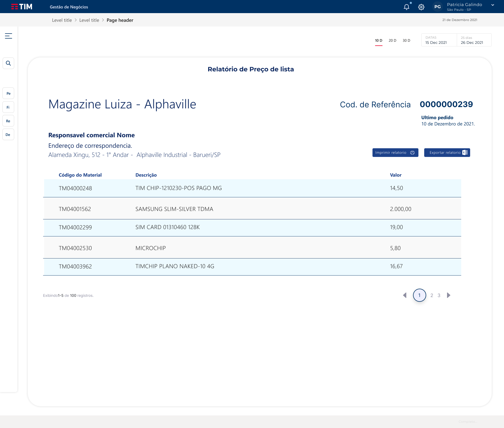Go to previous page arrow
This screenshot has width=504, height=428.
tap(405, 295)
